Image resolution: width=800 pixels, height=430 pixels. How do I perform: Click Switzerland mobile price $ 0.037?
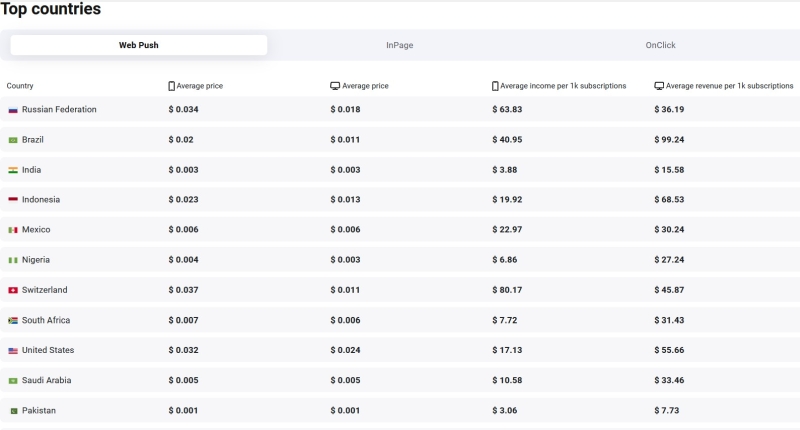pyautogui.click(x=183, y=290)
